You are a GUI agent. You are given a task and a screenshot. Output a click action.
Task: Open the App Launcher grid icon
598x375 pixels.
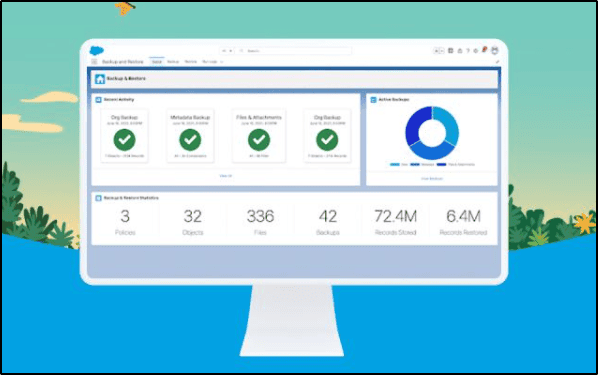pyautogui.click(x=94, y=62)
